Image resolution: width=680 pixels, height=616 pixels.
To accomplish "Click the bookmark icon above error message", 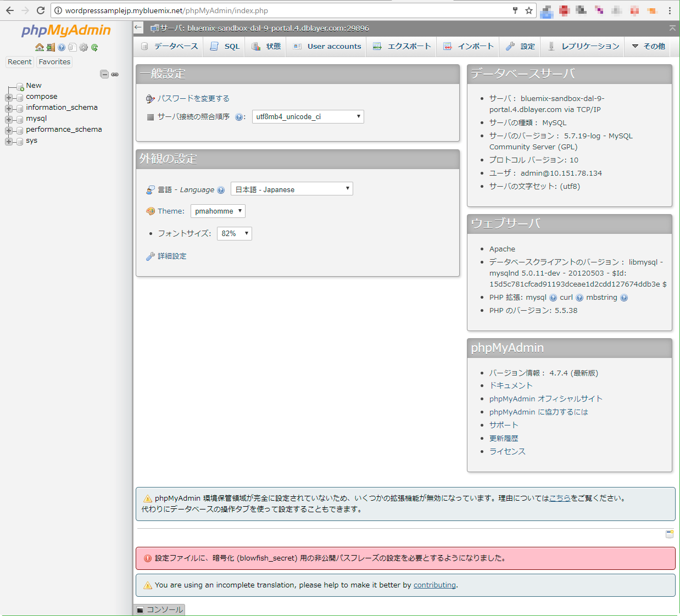I will click(x=670, y=534).
